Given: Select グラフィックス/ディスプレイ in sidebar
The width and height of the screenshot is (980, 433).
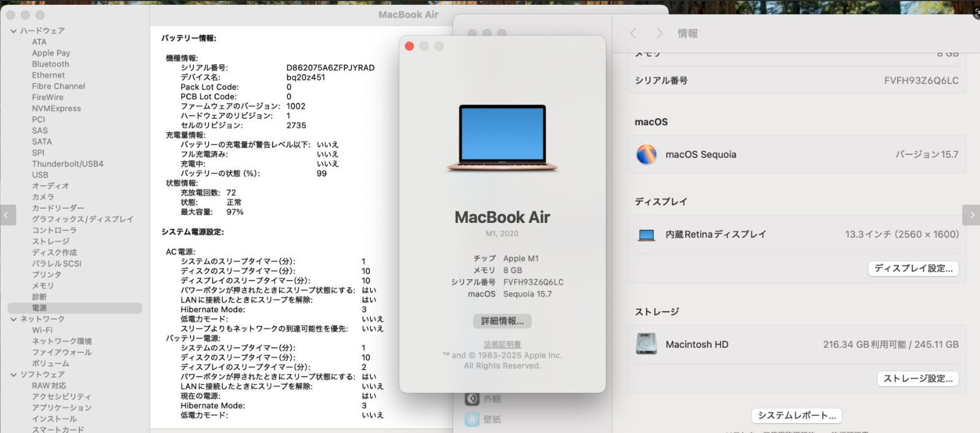Looking at the screenshot, I should pos(83,219).
